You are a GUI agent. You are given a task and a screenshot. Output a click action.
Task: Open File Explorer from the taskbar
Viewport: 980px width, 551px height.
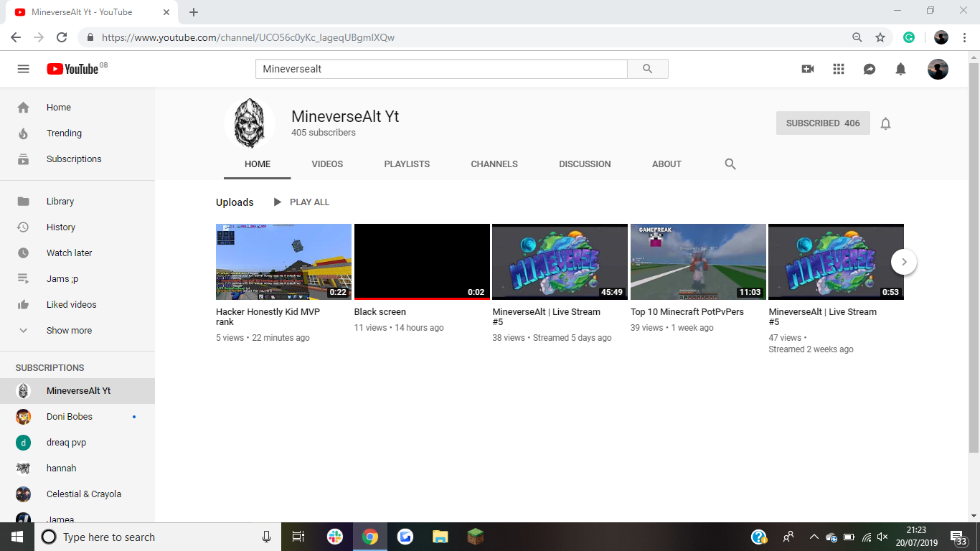(x=440, y=537)
